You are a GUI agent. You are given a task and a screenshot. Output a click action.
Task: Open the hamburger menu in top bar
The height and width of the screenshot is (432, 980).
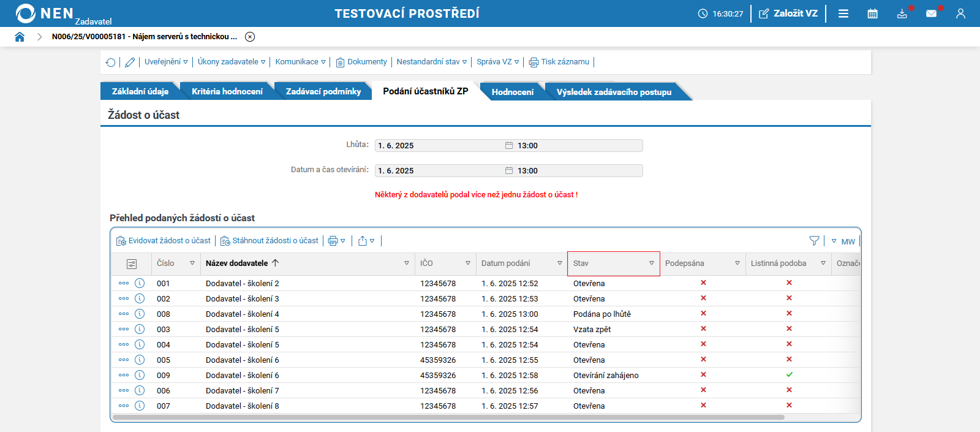pos(843,13)
